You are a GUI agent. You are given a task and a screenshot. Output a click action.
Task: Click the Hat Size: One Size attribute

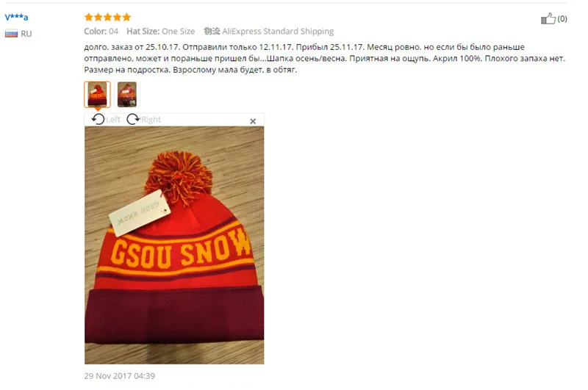[x=160, y=31]
